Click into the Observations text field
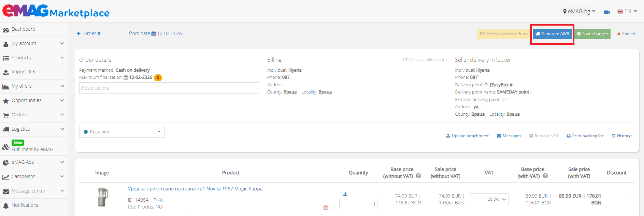644x216 pixels. tap(169, 88)
